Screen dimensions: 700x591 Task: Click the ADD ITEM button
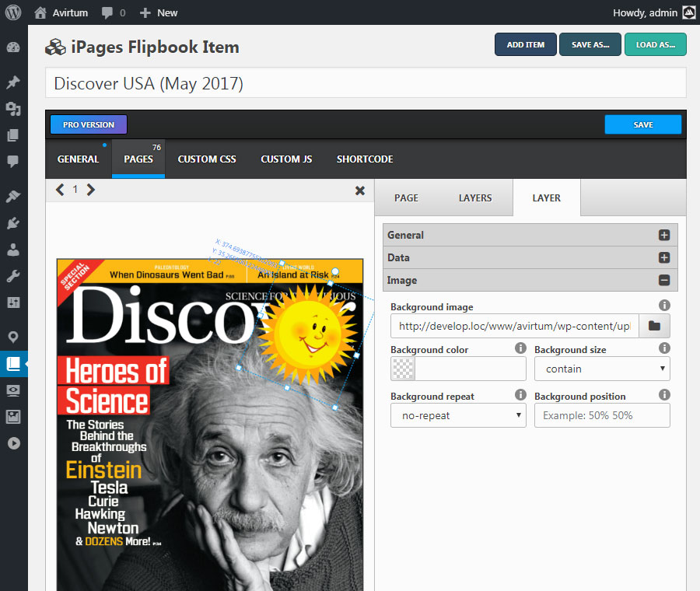[526, 44]
